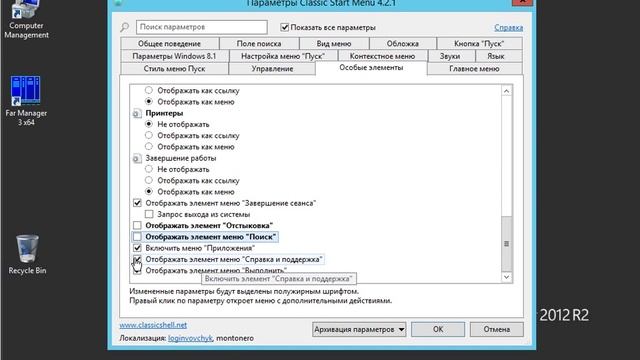The image size is (640, 360).
Task: Select Не отображать under Принтеры
Action: pyautogui.click(x=149, y=124)
